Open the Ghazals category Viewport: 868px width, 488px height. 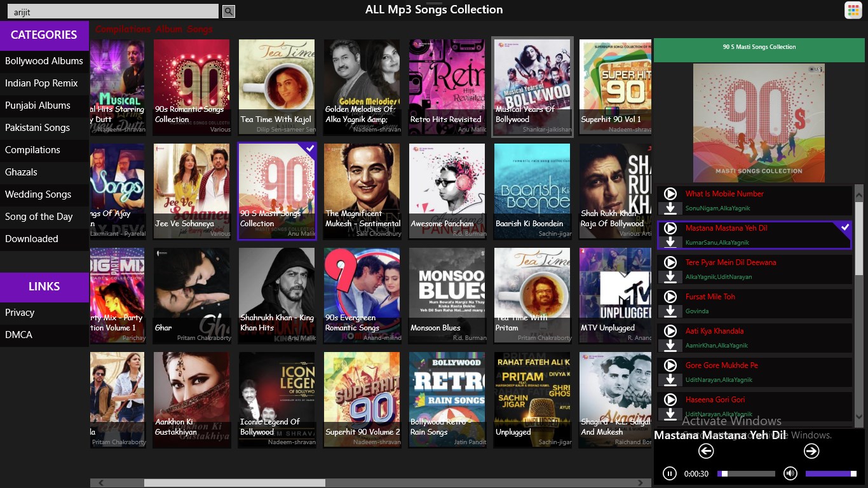pos(44,172)
